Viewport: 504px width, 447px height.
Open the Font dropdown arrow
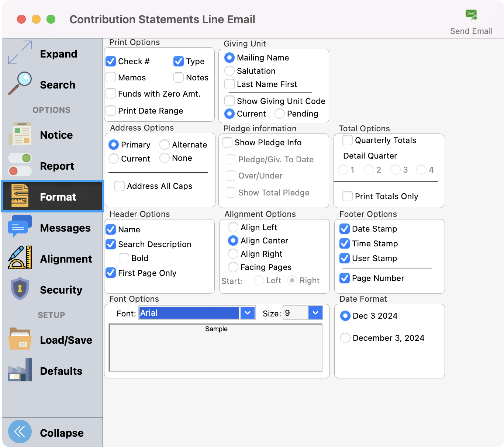pos(248,313)
